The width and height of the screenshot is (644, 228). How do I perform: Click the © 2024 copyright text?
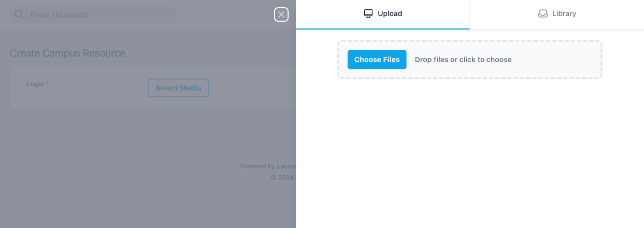(x=282, y=177)
